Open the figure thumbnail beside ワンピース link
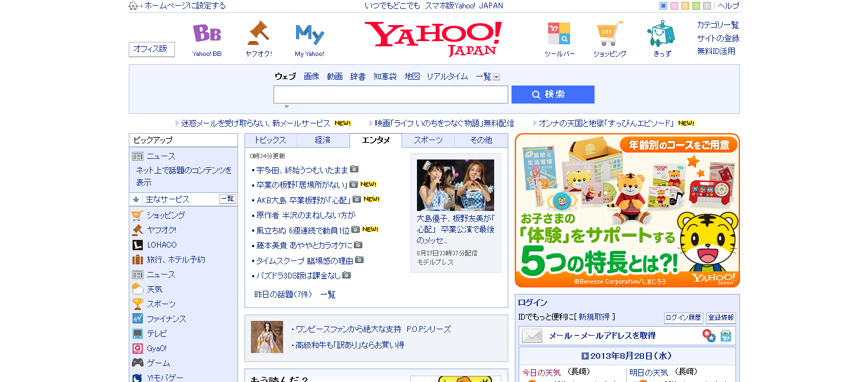This screenshot has height=382, width=868. (x=267, y=337)
